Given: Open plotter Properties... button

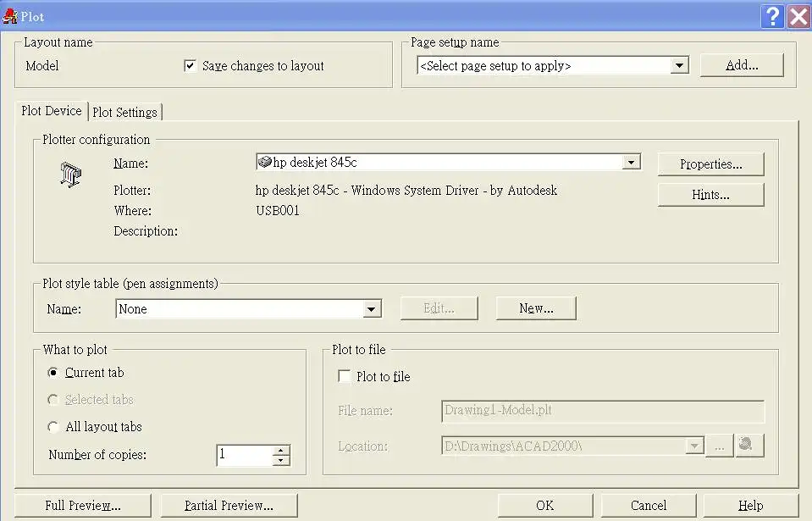Looking at the screenshot, I should 710,164.
